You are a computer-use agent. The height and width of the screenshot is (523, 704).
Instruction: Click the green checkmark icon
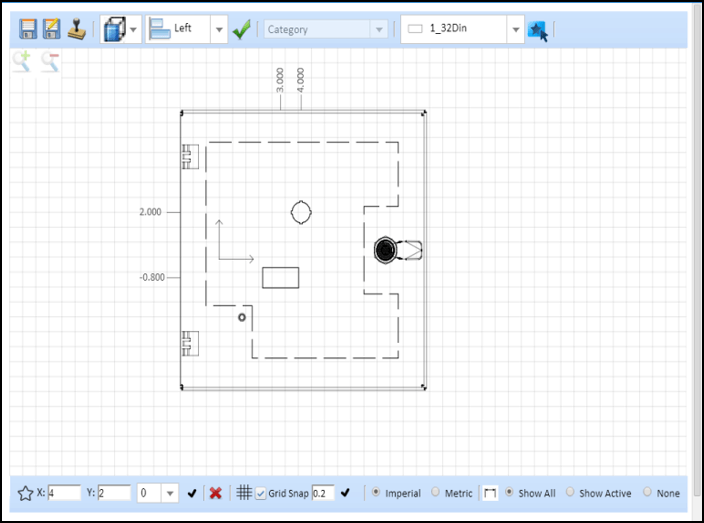coord(242,30)
